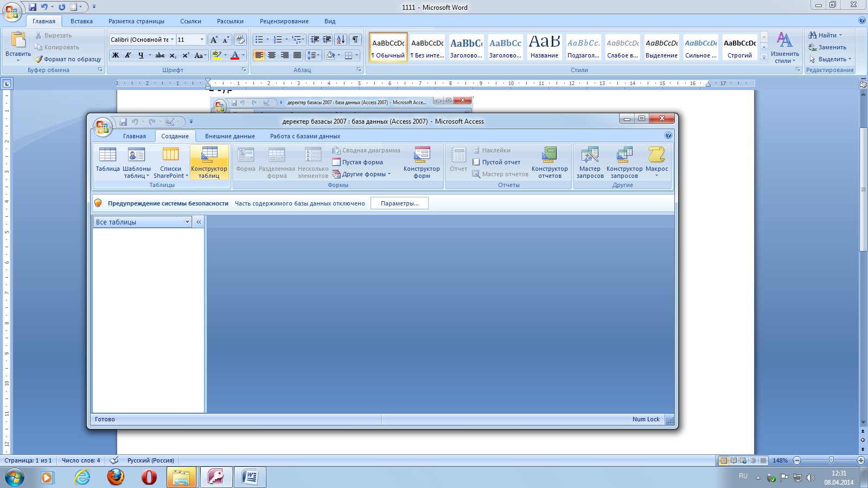Viewport: 868px width, 488px height.
Task: Open Firefox from the taskbar
Action: click(x=116, y=477)
